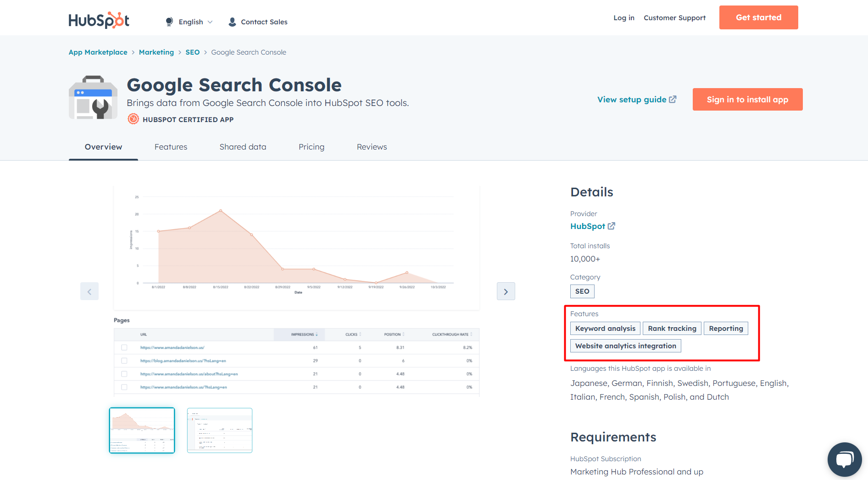Click the 10,000+ total installs value
This screenshot has width=868, height=480.
coord(585,259)
